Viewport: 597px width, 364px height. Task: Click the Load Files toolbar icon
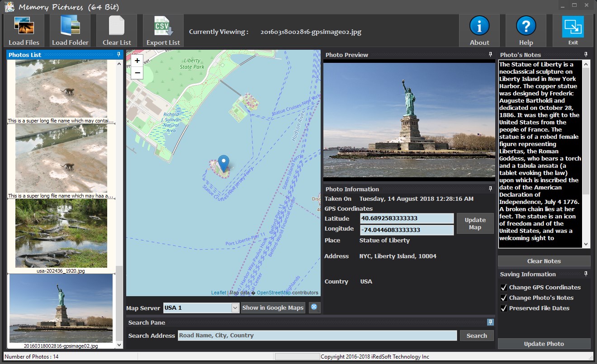[24, 30]
